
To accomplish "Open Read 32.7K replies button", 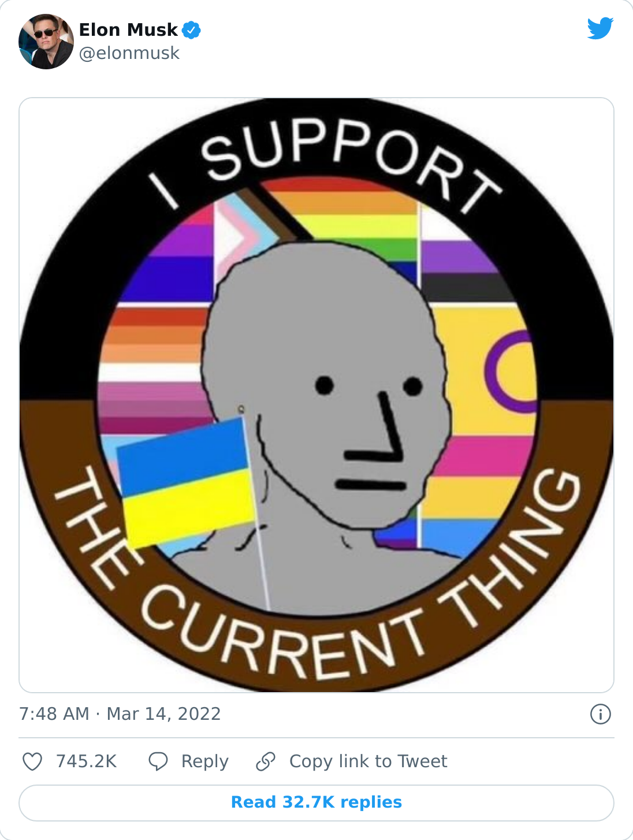I will point(316,802).
